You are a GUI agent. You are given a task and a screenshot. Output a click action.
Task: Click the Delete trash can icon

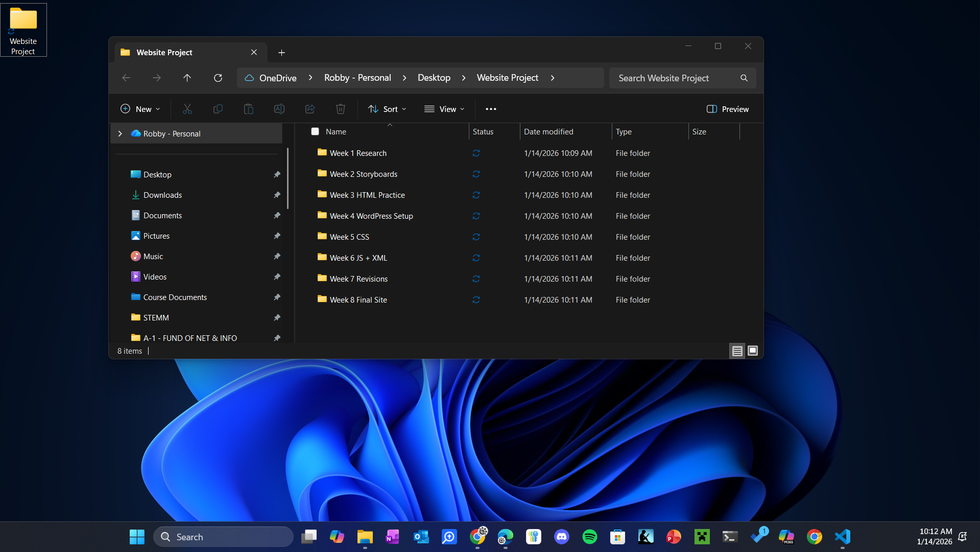(341, 109)
